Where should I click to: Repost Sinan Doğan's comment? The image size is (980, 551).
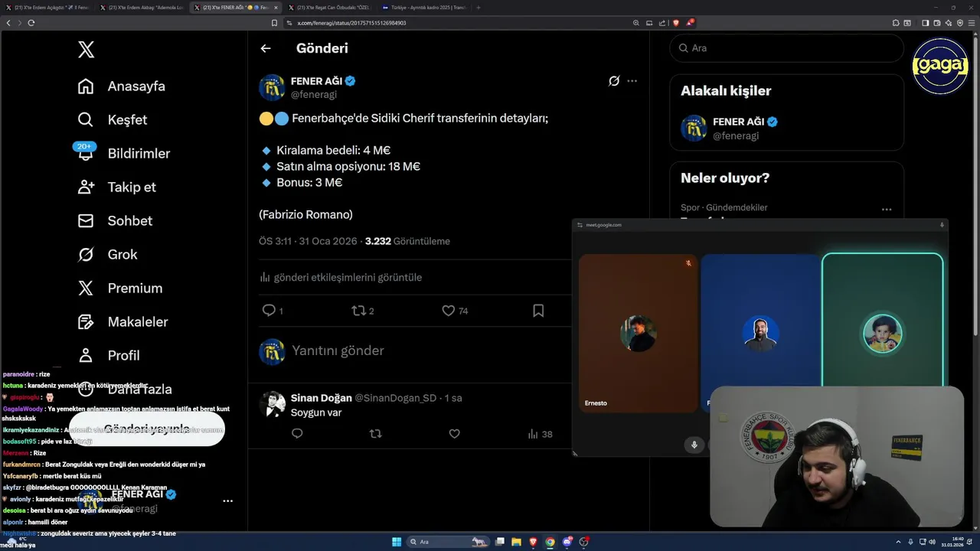coord(375,434)
